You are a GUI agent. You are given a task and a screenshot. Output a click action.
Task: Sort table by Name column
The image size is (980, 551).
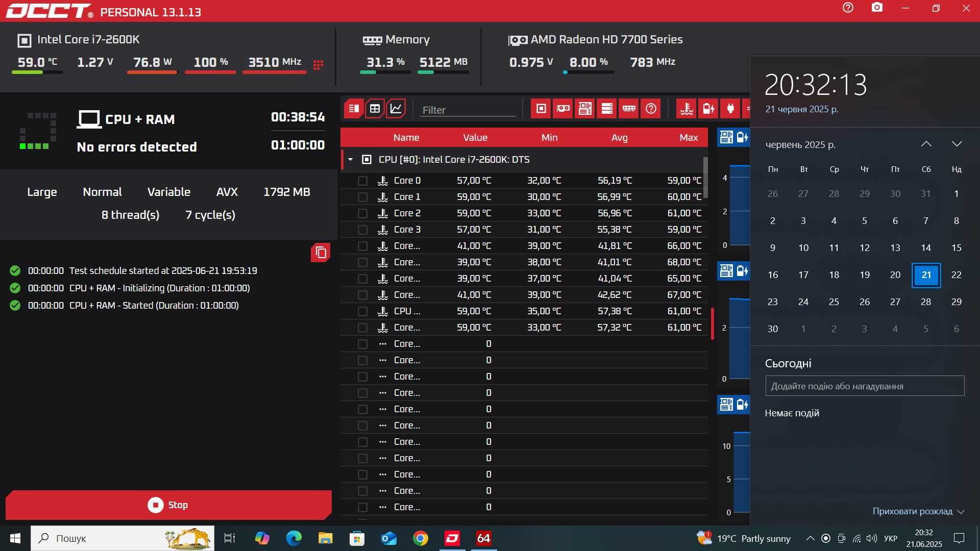point(406,137)
